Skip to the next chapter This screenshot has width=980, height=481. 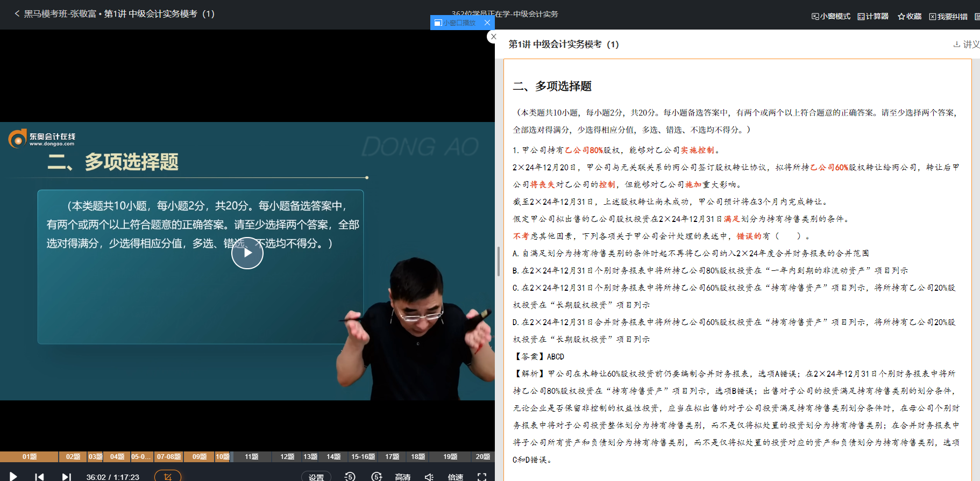(x=66, y=477)
